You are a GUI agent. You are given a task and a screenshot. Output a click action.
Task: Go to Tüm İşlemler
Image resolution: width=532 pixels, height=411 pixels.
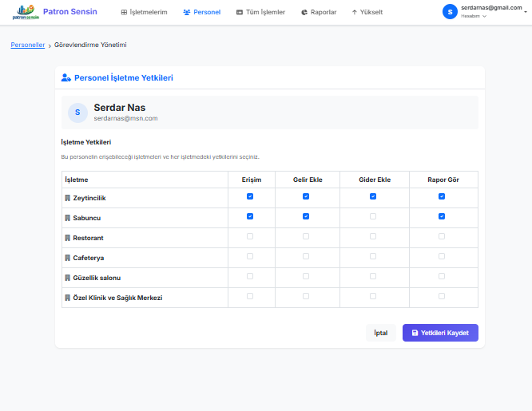[260, 12]
